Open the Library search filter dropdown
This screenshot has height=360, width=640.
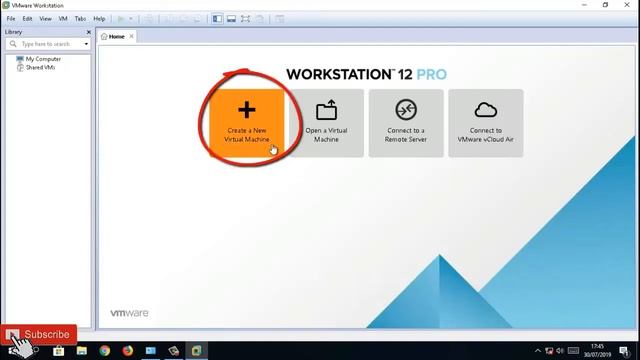coord(86,44)
